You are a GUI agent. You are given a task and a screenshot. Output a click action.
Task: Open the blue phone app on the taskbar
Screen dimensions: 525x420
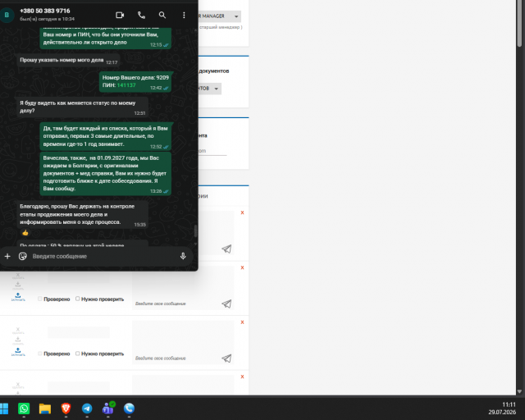click(x=130, y=409)
